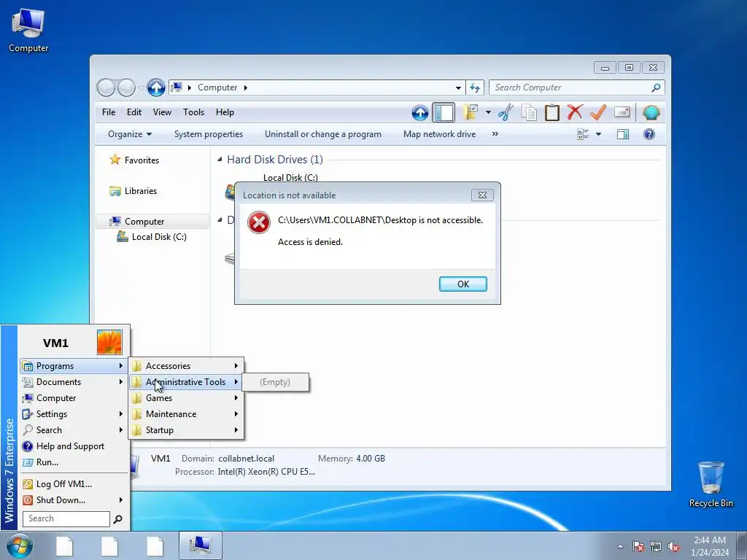Expand the folder options dropdown arrow
The image size is (747, 560).
click(x=488, y=112)
